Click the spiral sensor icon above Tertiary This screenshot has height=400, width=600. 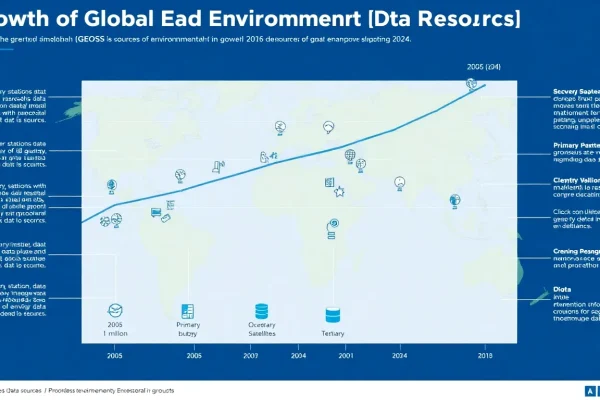[333, 229]
